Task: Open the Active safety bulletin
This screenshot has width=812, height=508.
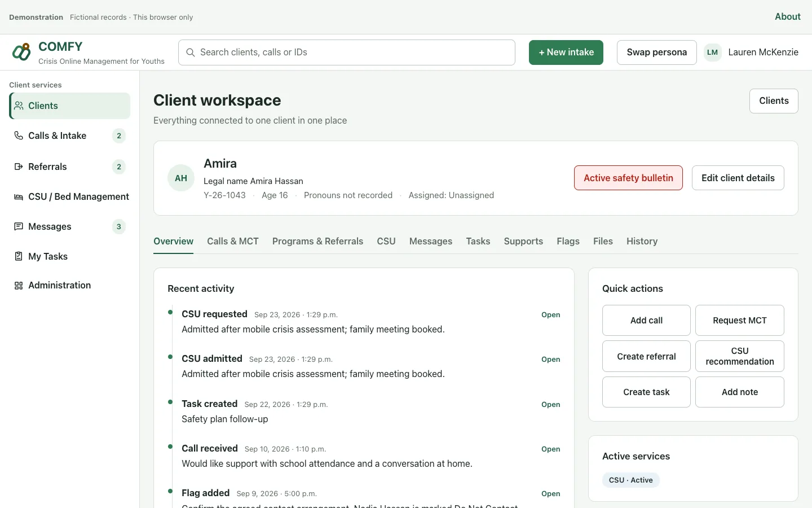Action: click(x=628, y=178)
